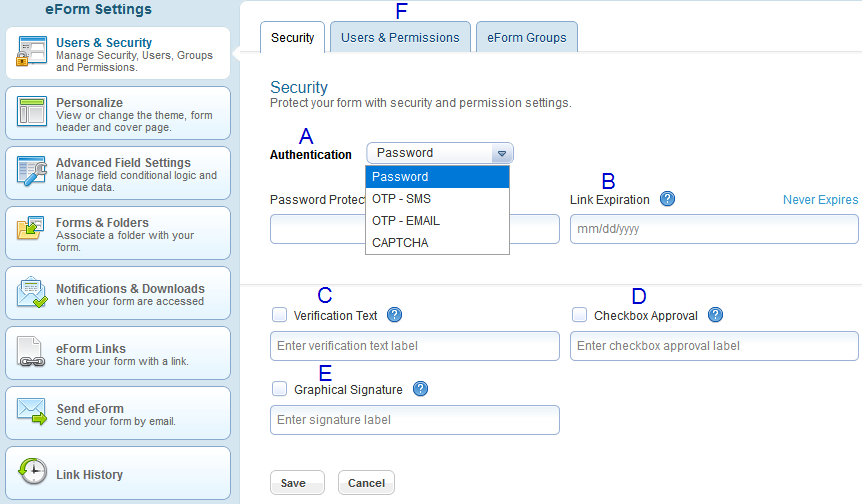Open Send eForm mail icon

click(x=31, y=411)
